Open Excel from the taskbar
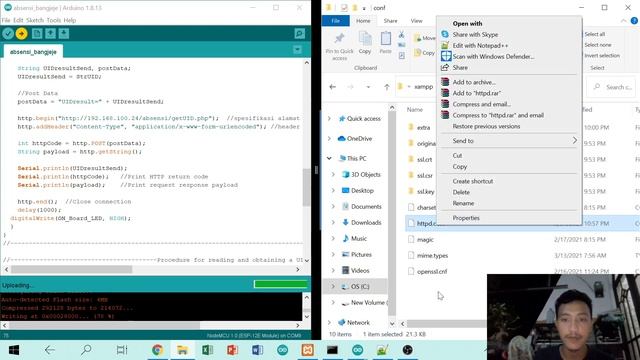Screen dimensions: 640x360 coord(207,350)
